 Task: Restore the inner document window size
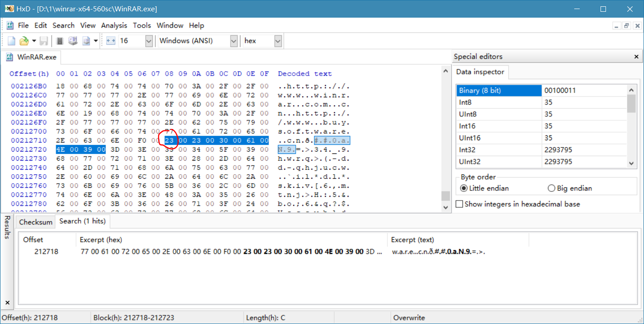627,26
